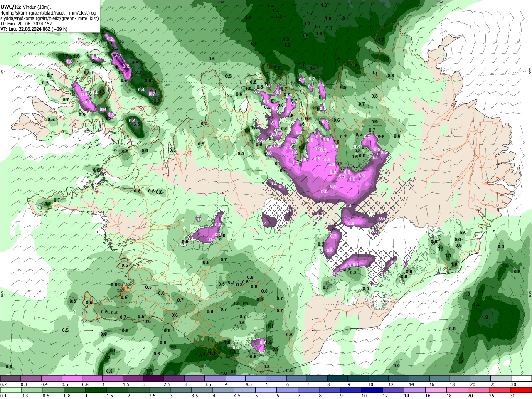The image size is (532, 399).
Task: Click the 'UWC/IG: Vindur (10m)' title line
Action: click(x=26, y=7)
